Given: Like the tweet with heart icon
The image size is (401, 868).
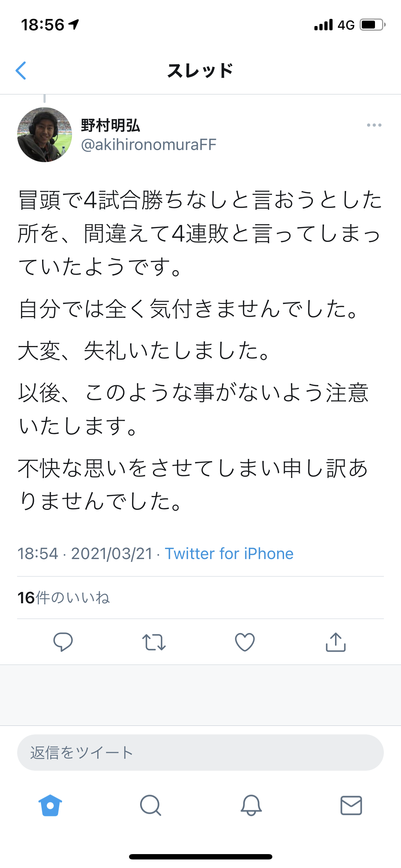Looking at the screenshot, I should click(245, 642).
